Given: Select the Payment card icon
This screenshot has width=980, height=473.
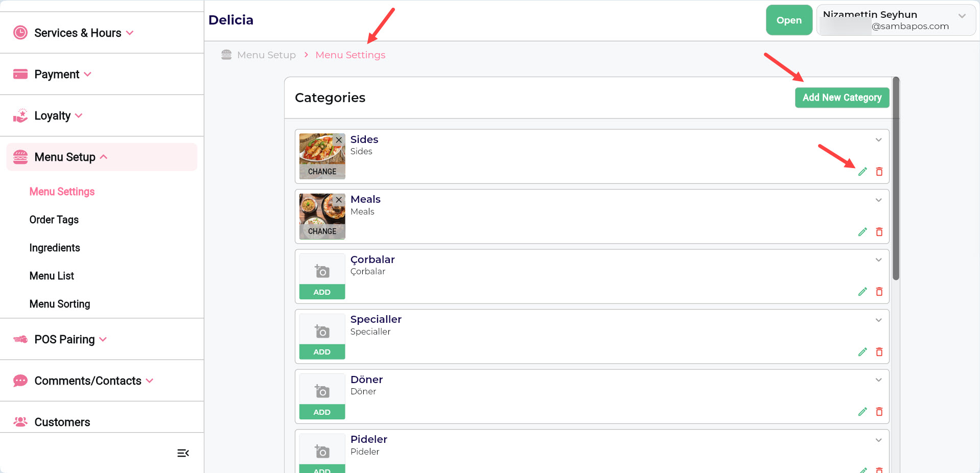Looking at the screenshot, I should (x=20, y=74).
